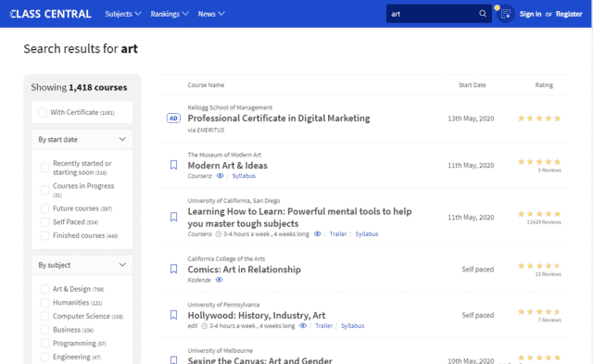The width and height of the screenshot is (593, 364).
Task: Click the eye icon under Learning How to Learn
Action: (317, 234)
